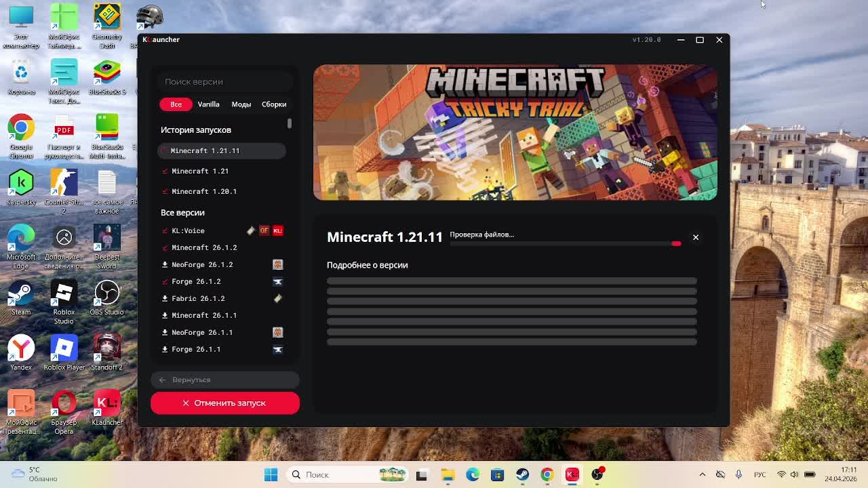Open the Kaspersky desktop shortcut
Image resolution: width=868 pixels, height=488 pixels.
tap(21, 188)
